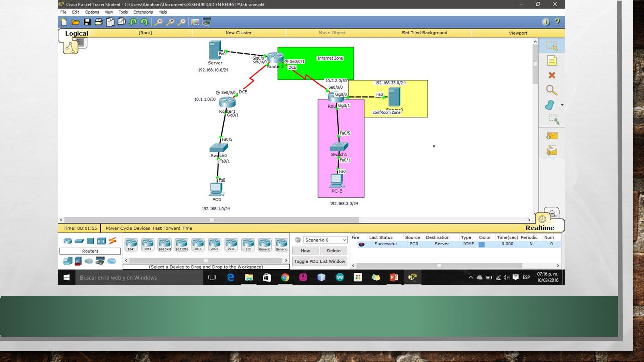Select the Inspect magnifier tool

[x=552, y=90]
